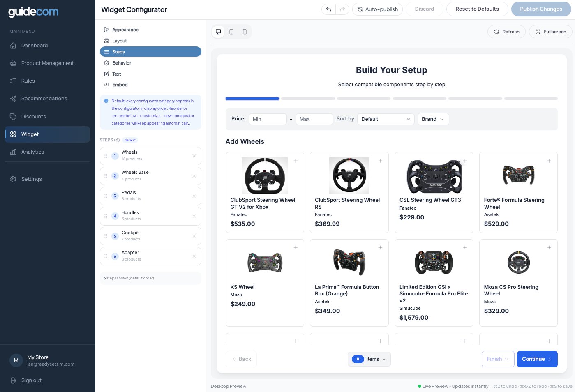Screen dimensions: 575x392
Task: Expand the Brand filter dropdown
Action: coord(433,119)
